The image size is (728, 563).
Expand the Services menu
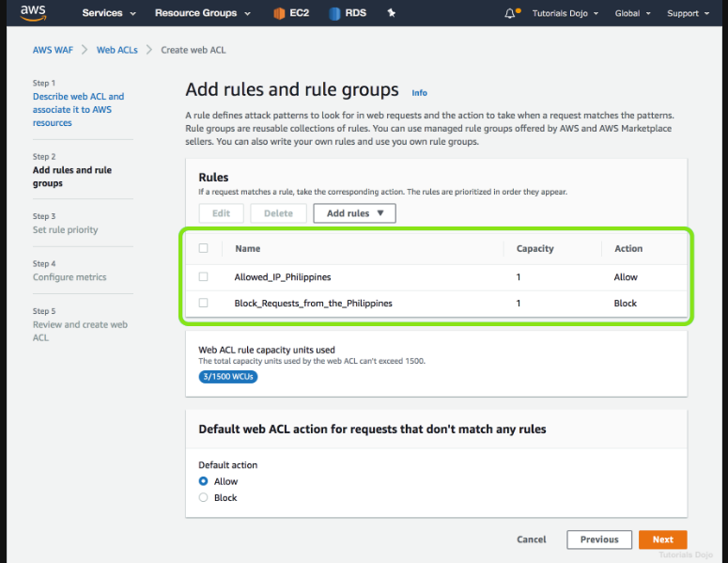pos(109,13)
